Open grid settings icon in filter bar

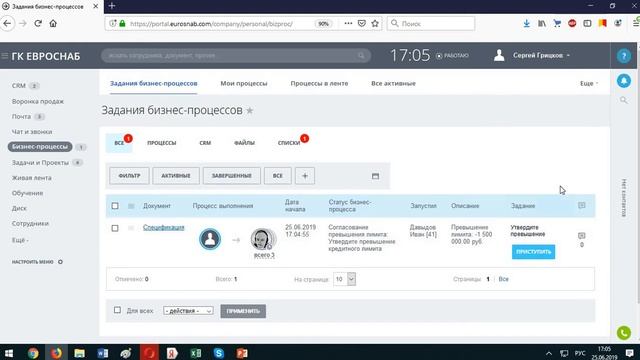(x=376, y=176)
